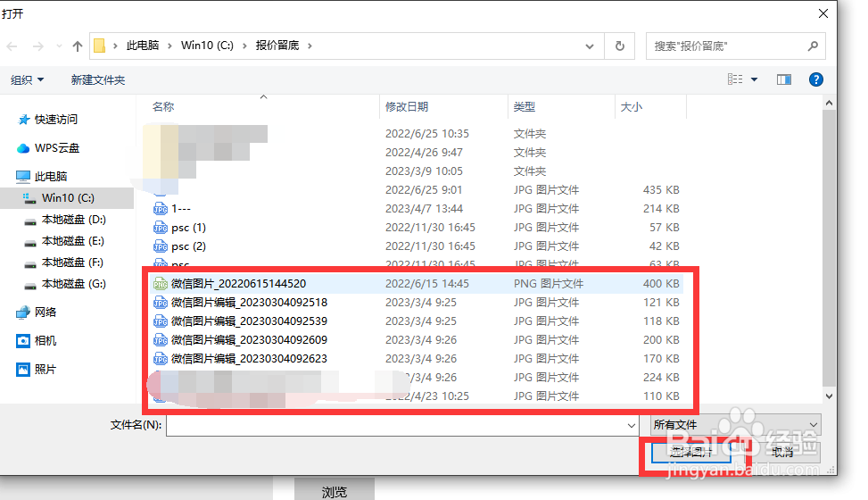The image size is (868, 500).
Task: Sort files by 类型 column
Action: click(525, 106)
